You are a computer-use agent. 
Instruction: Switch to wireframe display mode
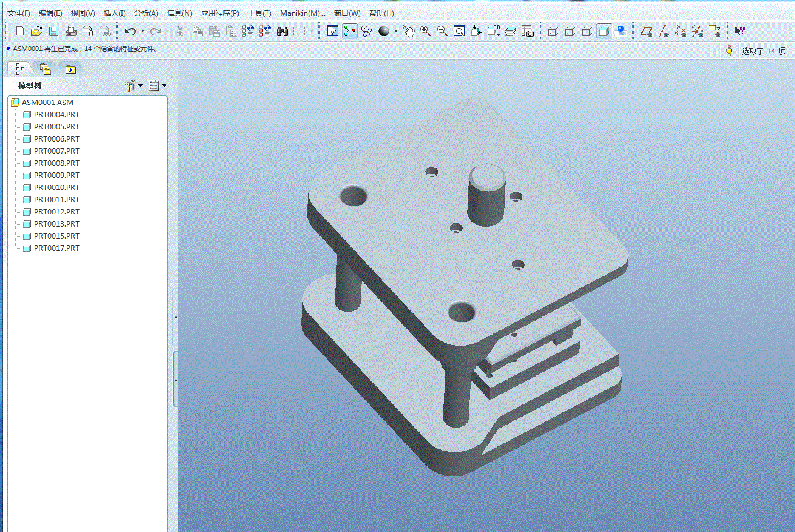pos(553,31)
